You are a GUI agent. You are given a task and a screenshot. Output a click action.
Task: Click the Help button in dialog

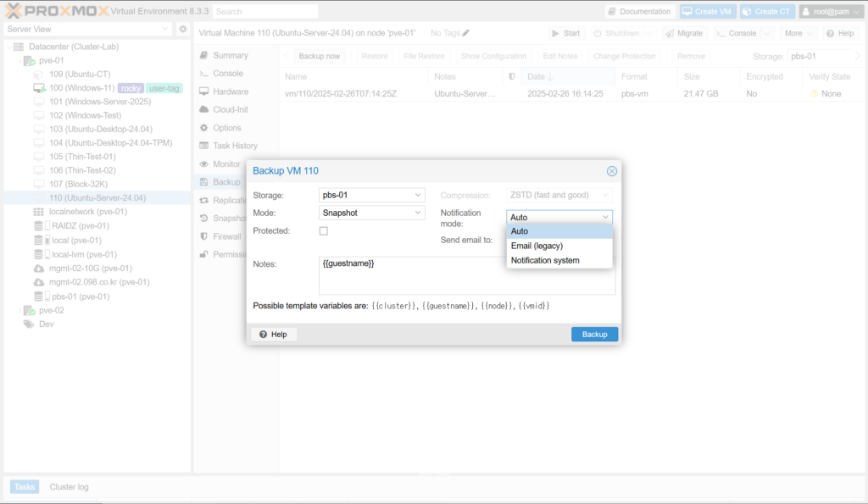point(272,335)
